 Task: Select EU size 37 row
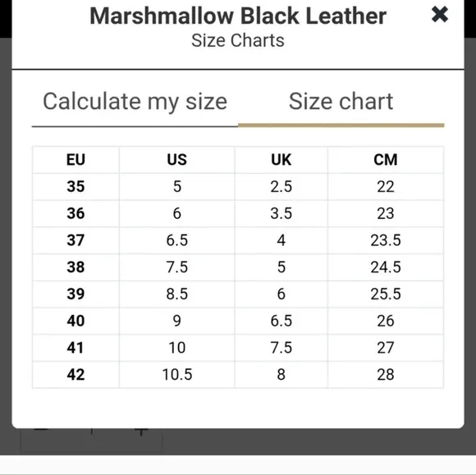tap(238, 240)
